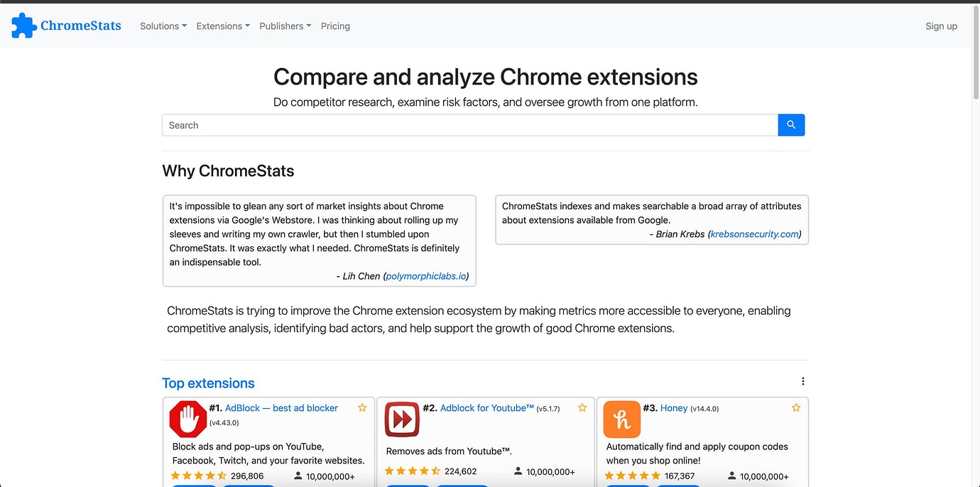Click the ChromeStats puzzle piece logo
This screenshot has width=980, height=487.
(x=22, y=25)
